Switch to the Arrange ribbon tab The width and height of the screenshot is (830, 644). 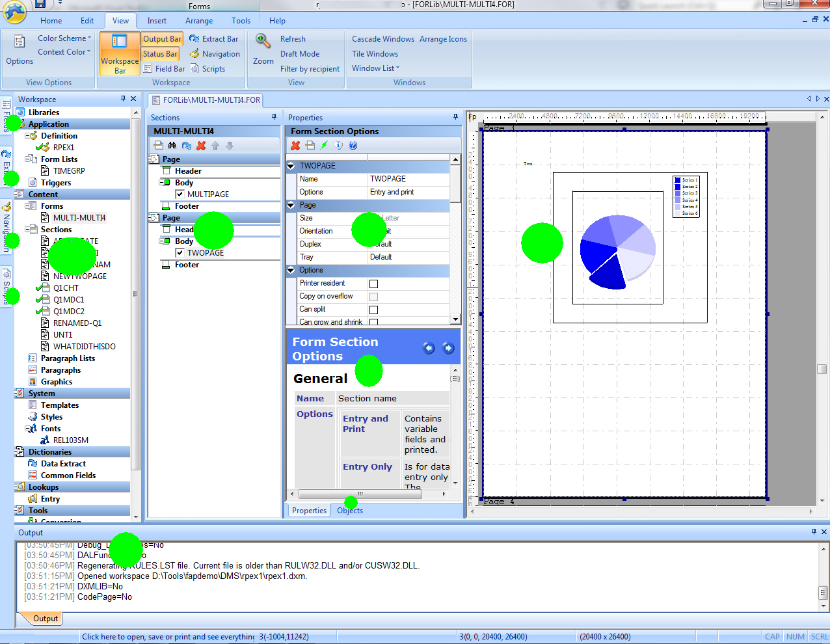[199, 21]
